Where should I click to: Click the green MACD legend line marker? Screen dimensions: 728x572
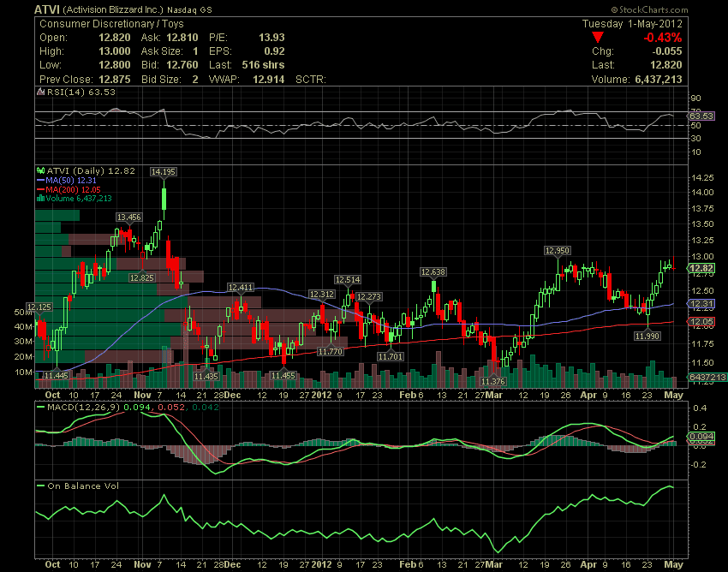coord(41,408)
